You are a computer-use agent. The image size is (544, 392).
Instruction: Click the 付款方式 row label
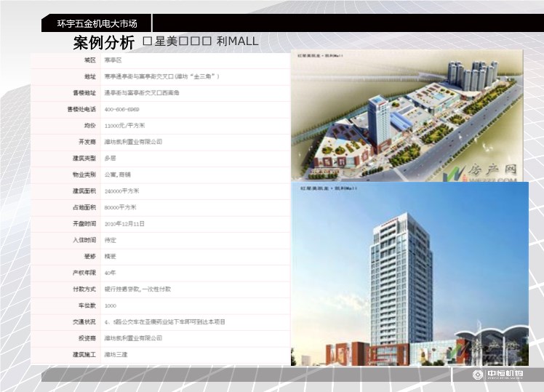84,289
